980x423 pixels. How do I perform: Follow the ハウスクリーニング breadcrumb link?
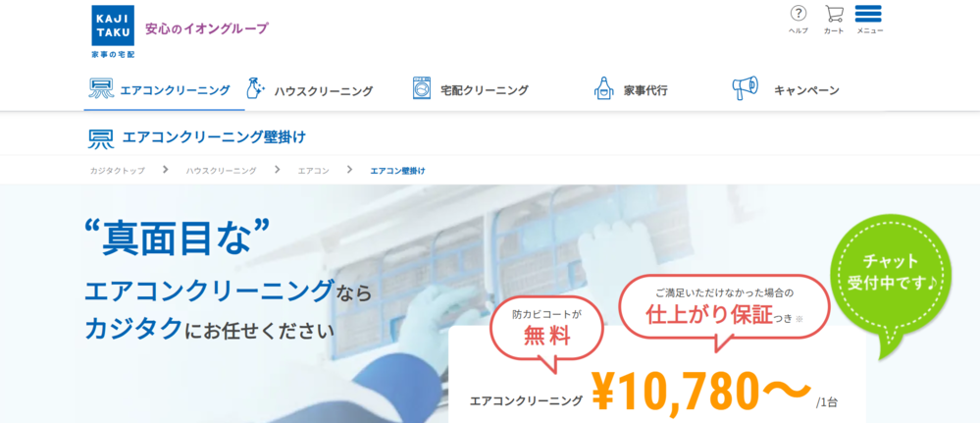click(221, 171)
